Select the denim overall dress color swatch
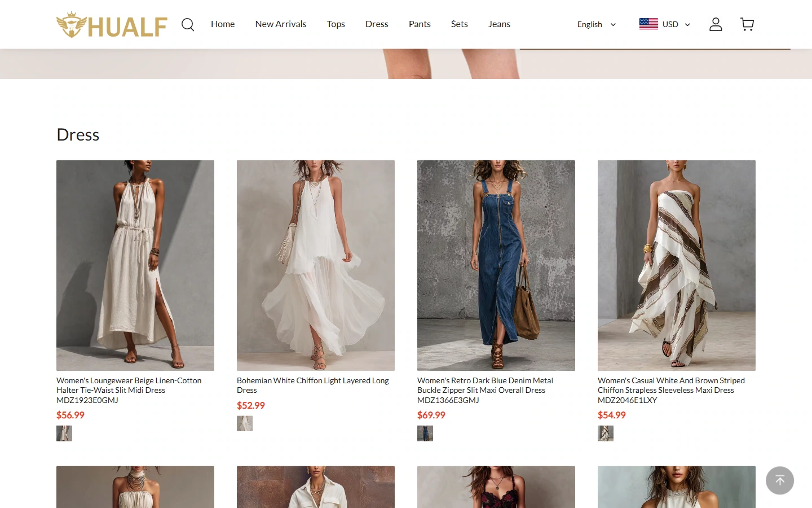This screenshot has height=508, width=812. click(425, 433)
